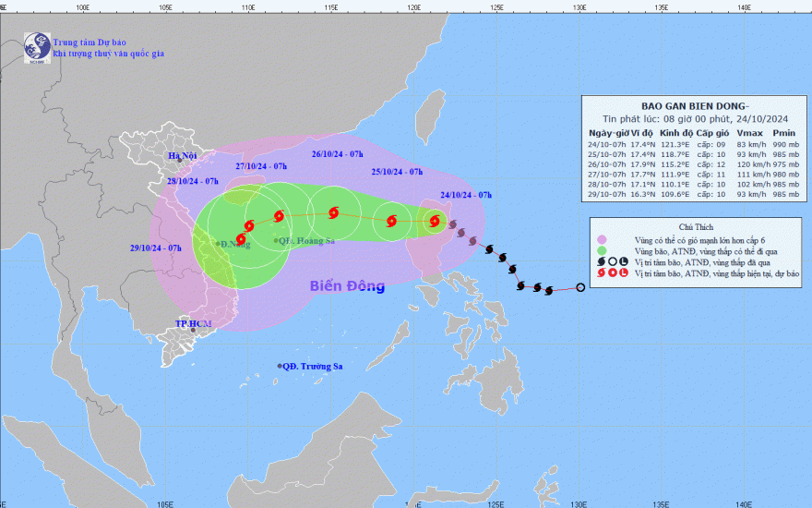812x508 pixels.
Task: Click the legend line ending in "đã qua"
Action: pyautogui.click(x=703, y=262)
